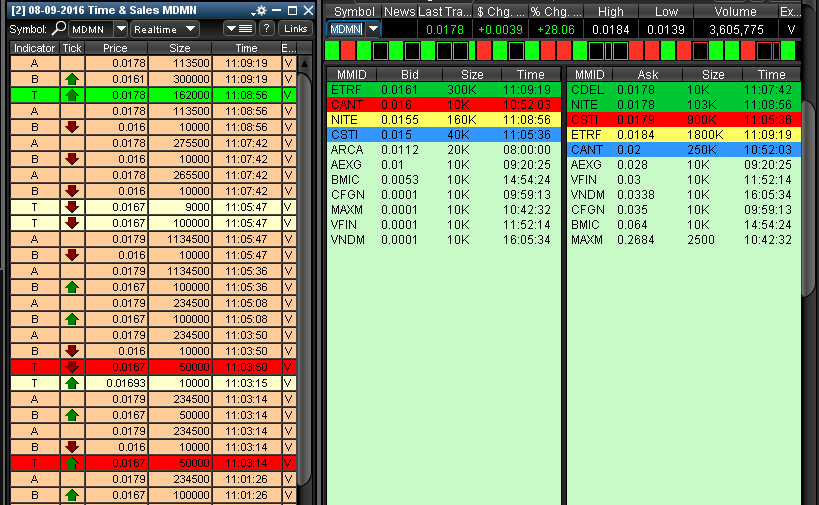Click the up tick arrow in the green 11:08:56 row
Image resolution: width=819 pixels, height=505 pixels.
pyautogui.click(x=72, y=96)
